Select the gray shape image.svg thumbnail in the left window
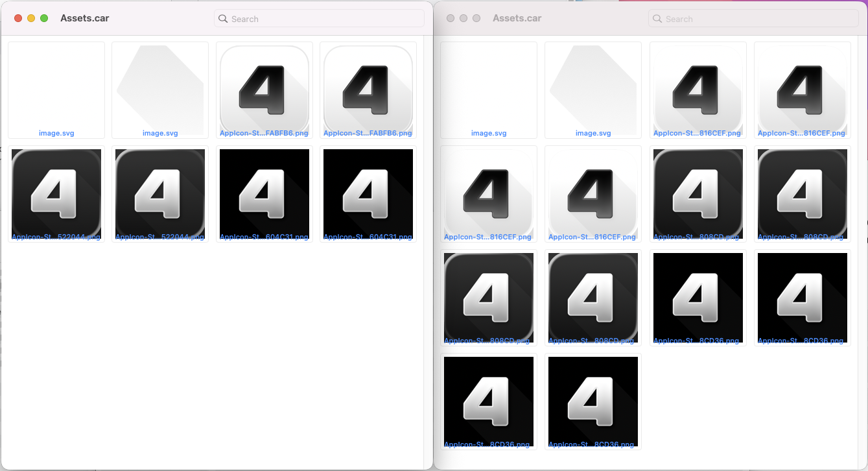868x471 pixels. click(160, 90)
